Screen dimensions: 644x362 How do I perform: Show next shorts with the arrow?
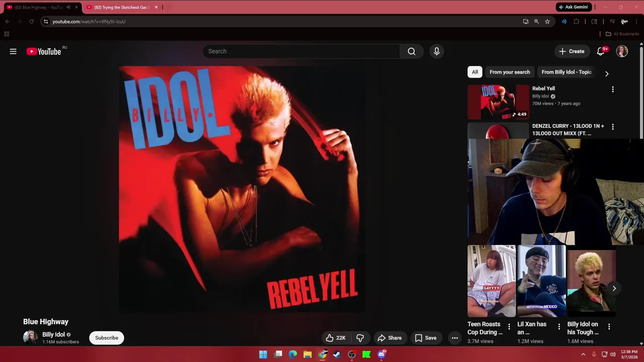pyautogui.click(x=614, y=288)
